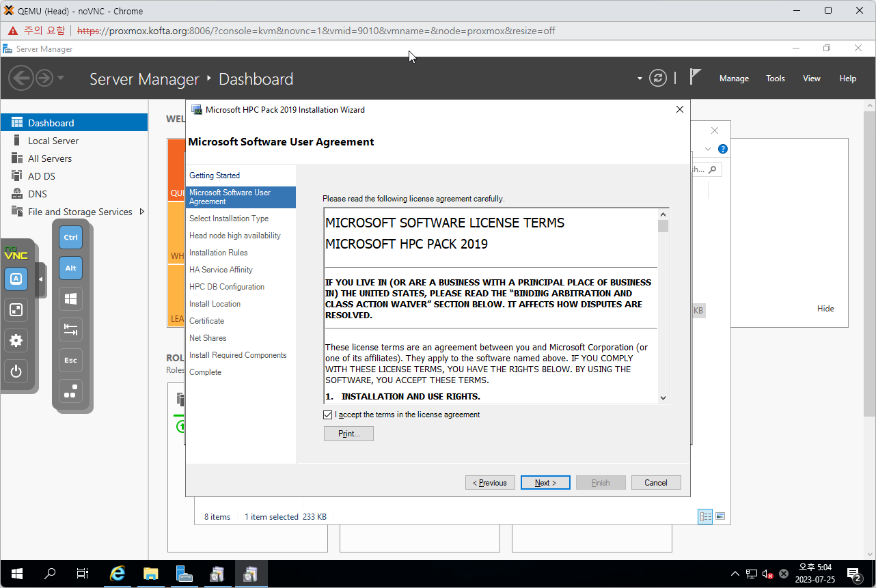Open File Explorer from the taskbar
Screen dimensions: 876x588
(x=150, y=574)
